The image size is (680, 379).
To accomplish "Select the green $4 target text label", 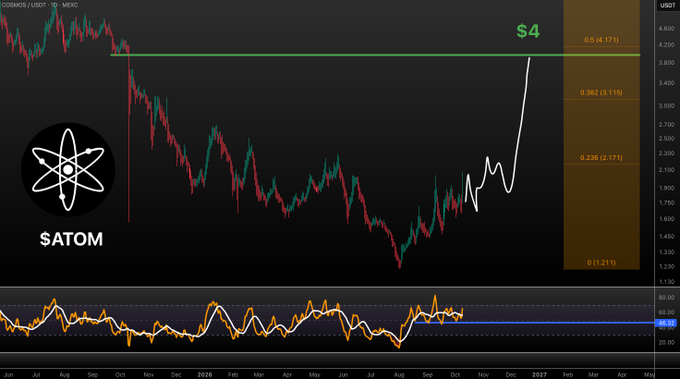I will (528, 31).
